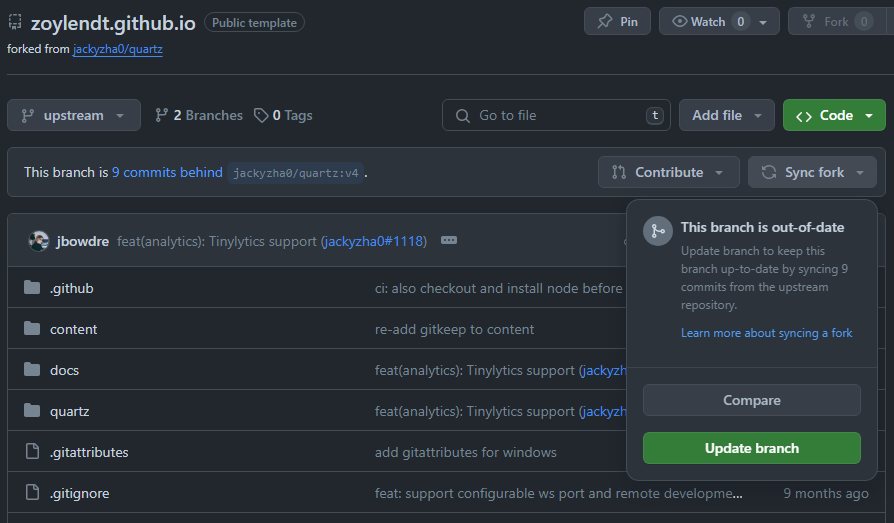
Task: Open the .github folder
Action: [71, 288]
